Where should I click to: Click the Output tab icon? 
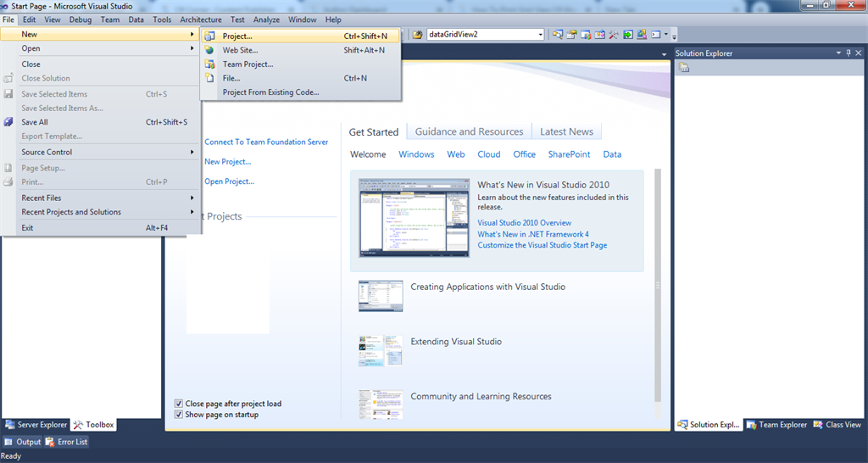click(x=8, y=442)
